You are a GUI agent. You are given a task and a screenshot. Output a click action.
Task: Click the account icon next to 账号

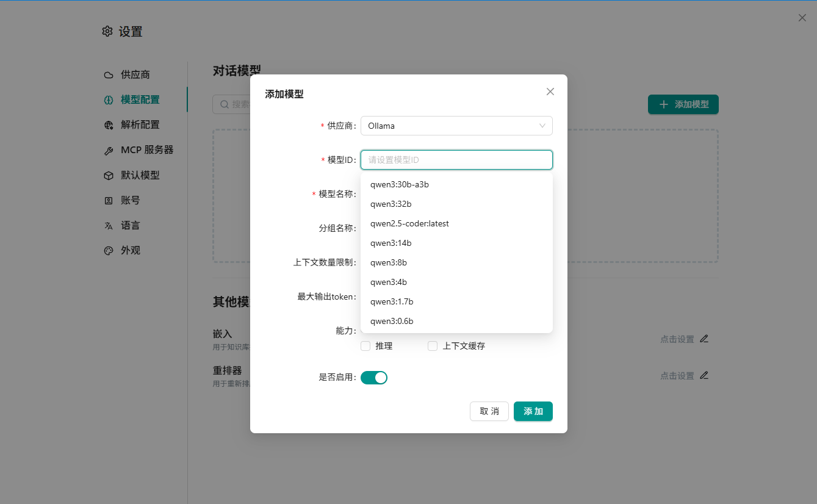point(109,201)
